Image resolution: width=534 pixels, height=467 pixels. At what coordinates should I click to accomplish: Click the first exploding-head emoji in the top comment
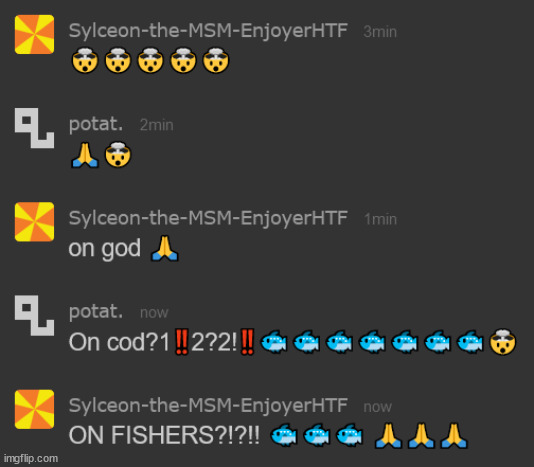tap(85, 61)
